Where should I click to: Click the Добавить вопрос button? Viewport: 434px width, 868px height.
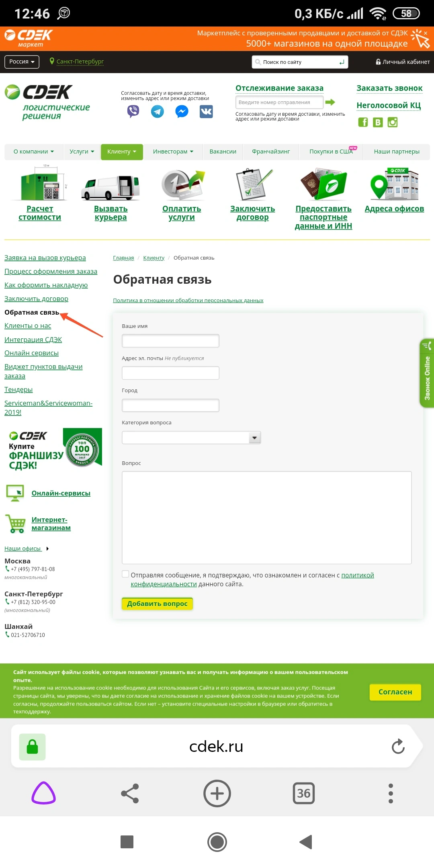pos(157,604)
